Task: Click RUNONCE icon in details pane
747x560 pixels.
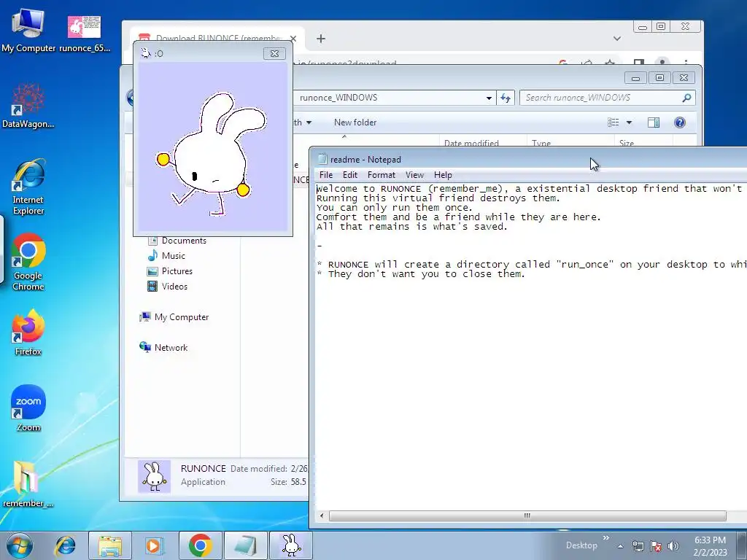Action: 155,476
